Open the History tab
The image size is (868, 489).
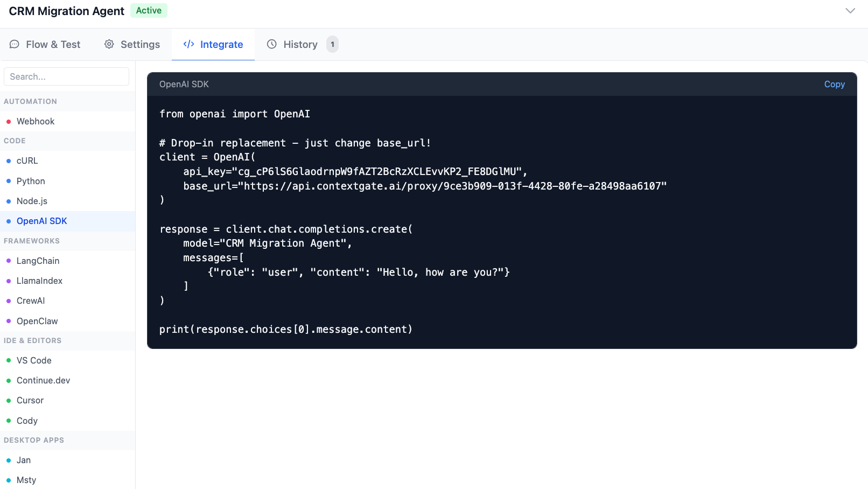pyautogui.click(x=300, y=44)
